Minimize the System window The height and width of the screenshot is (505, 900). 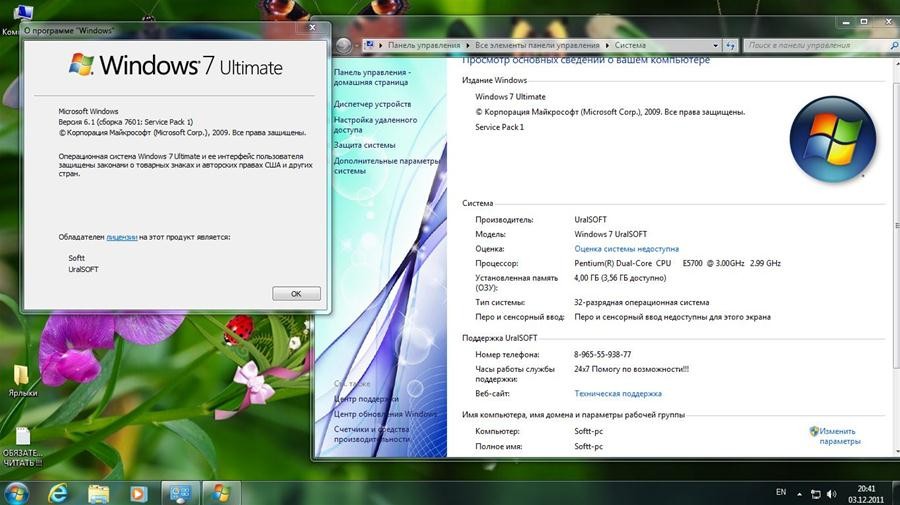[x=845, y=22]
